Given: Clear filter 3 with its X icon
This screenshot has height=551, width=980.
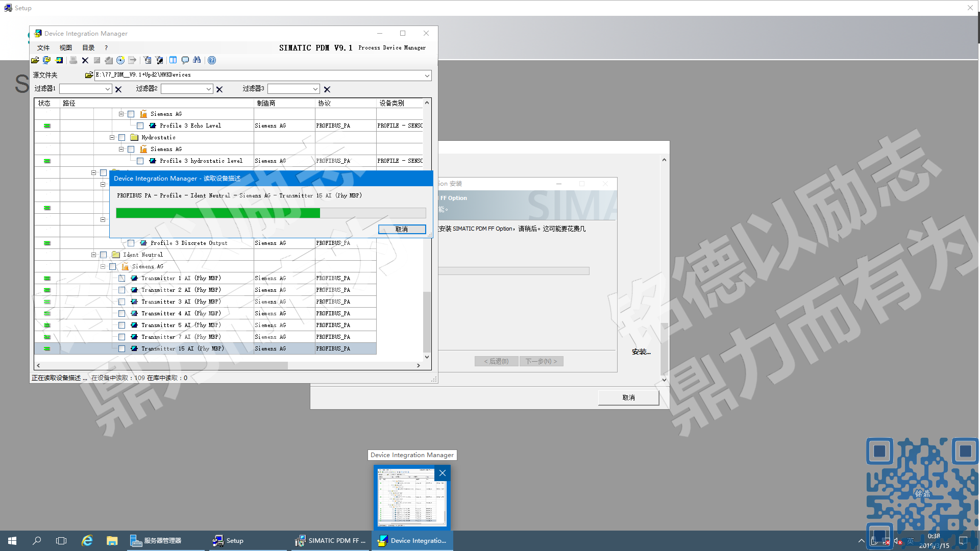Looking at the screenshot, I should click(x=327, y=89).
